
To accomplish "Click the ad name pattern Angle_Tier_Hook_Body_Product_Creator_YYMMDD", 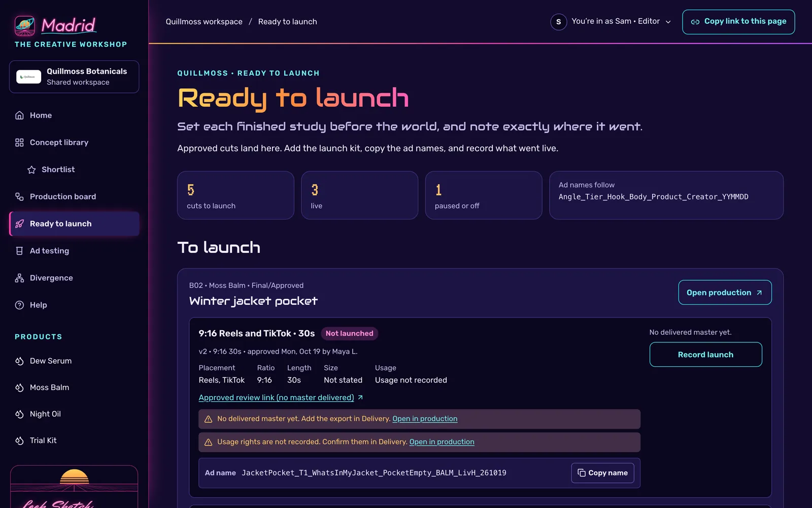I will (653, 197).
